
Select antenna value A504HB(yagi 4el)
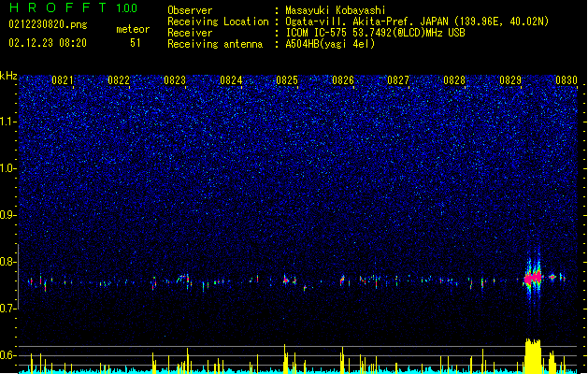[x=330, y=44]
